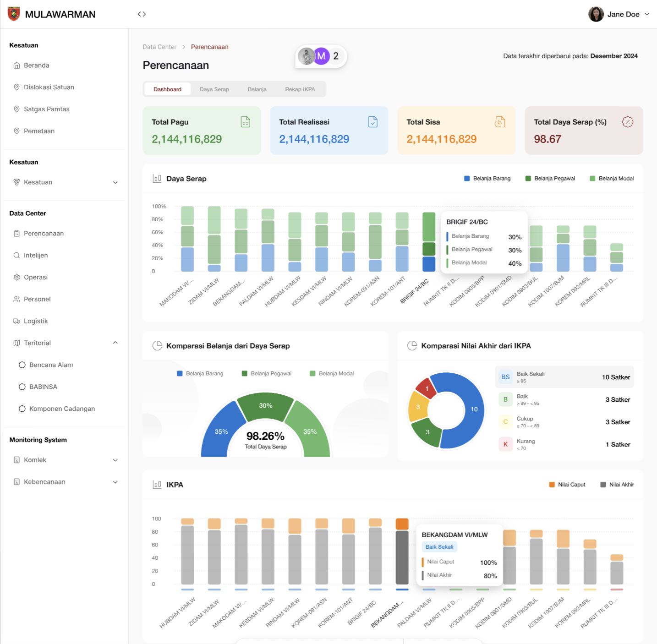Select the Personel icon in the sidebar
The height and width of the screenshot is (644, 657).
(16, 299)
